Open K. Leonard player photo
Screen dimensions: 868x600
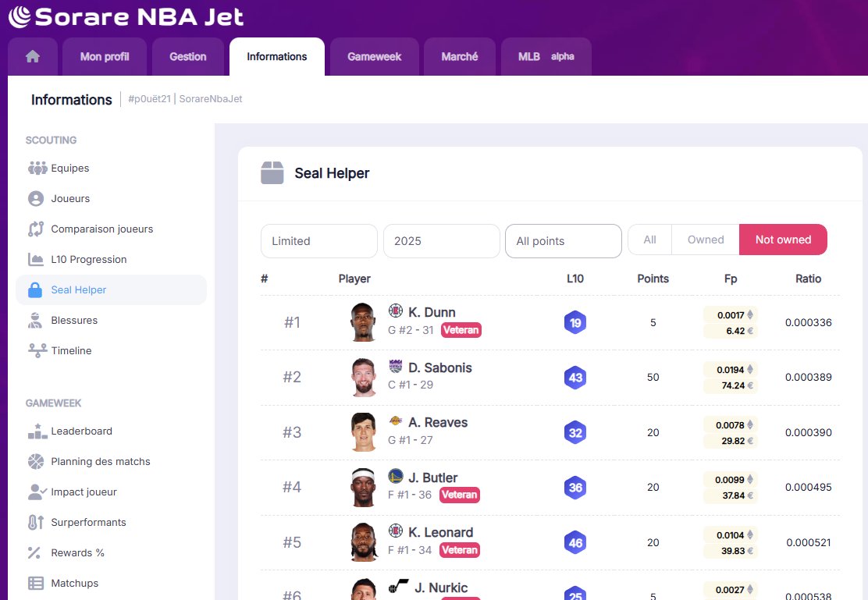coord(363,542)
